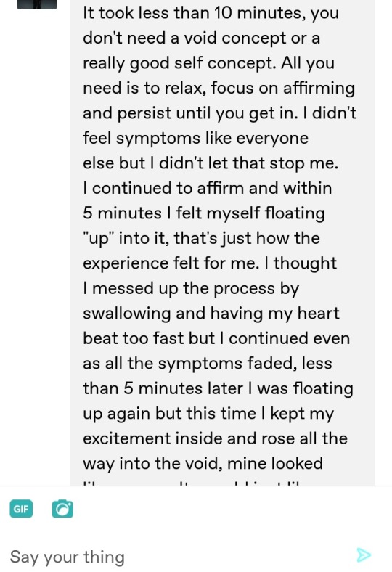This screenshot has height=572, width=392.
Task: Click the quoted word "up" in the message
Action: (97, 239)
